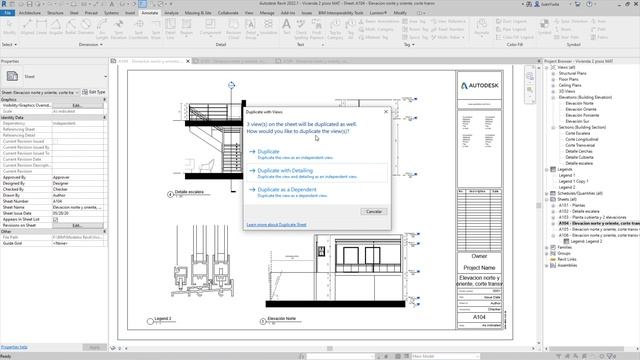Viewport: 640px width, 360px height.
Task: Choose Duplicate option in dialog
Action: [317, 154]
